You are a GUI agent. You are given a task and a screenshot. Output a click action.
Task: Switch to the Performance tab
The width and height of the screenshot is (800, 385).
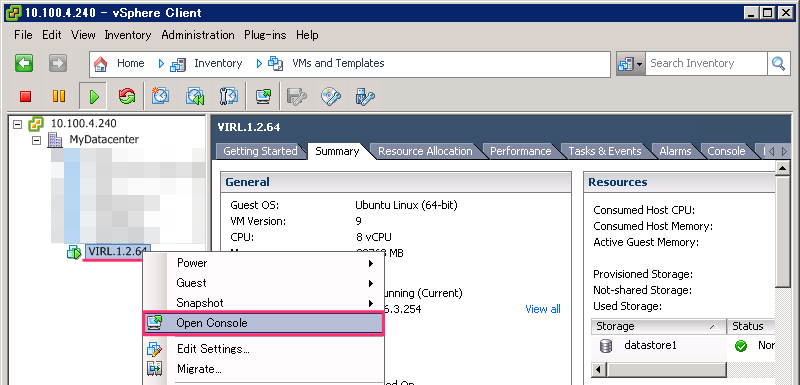[520, 151]
